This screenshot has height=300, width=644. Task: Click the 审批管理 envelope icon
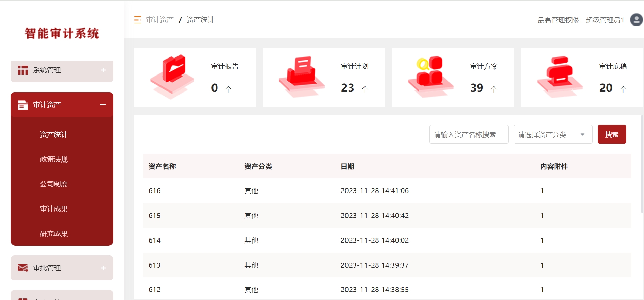point(23,268)
